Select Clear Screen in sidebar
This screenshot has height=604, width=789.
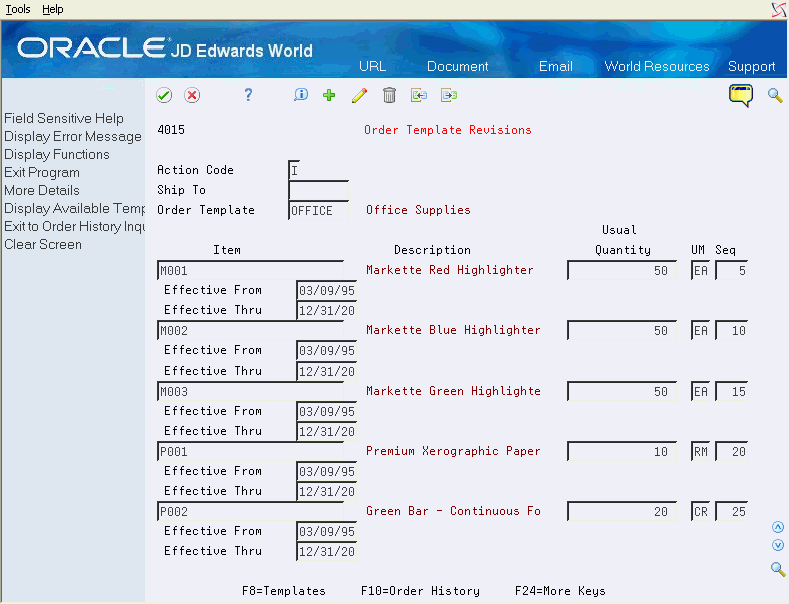click(x=43, y=245)
